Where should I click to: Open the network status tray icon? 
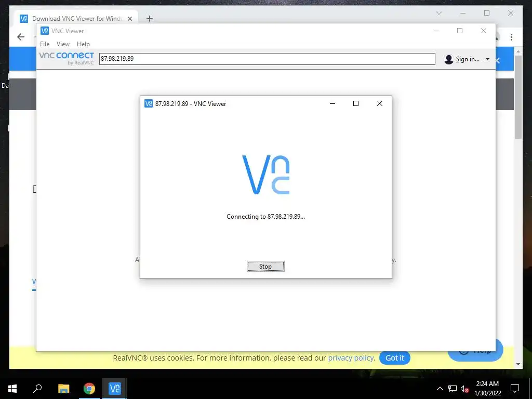pos(453,389)
